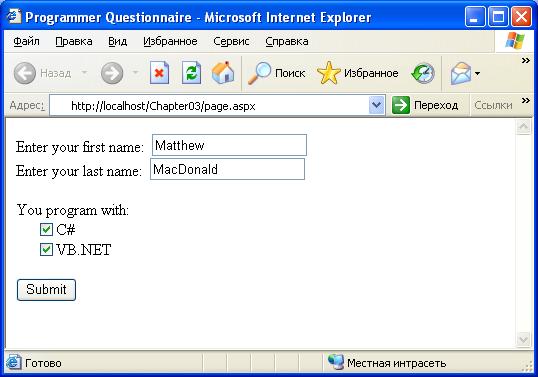
Task: Focus the last name text field
Action: pos(227,169)
